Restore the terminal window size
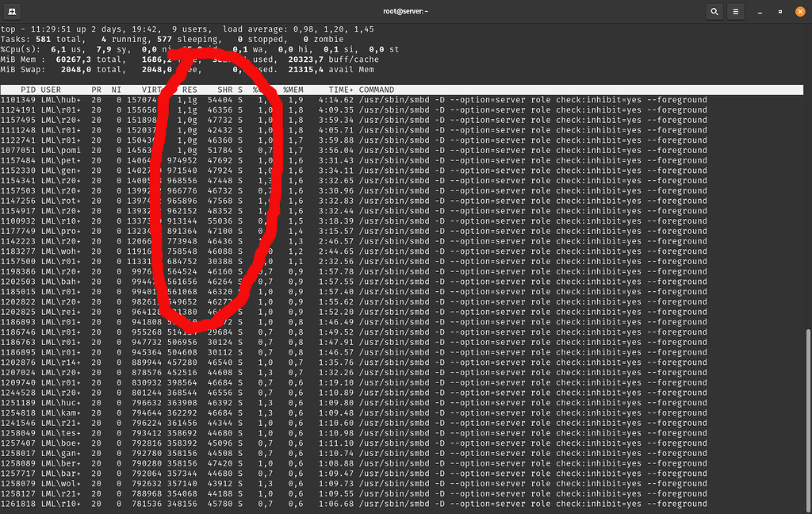 click(x=779, y=11)
